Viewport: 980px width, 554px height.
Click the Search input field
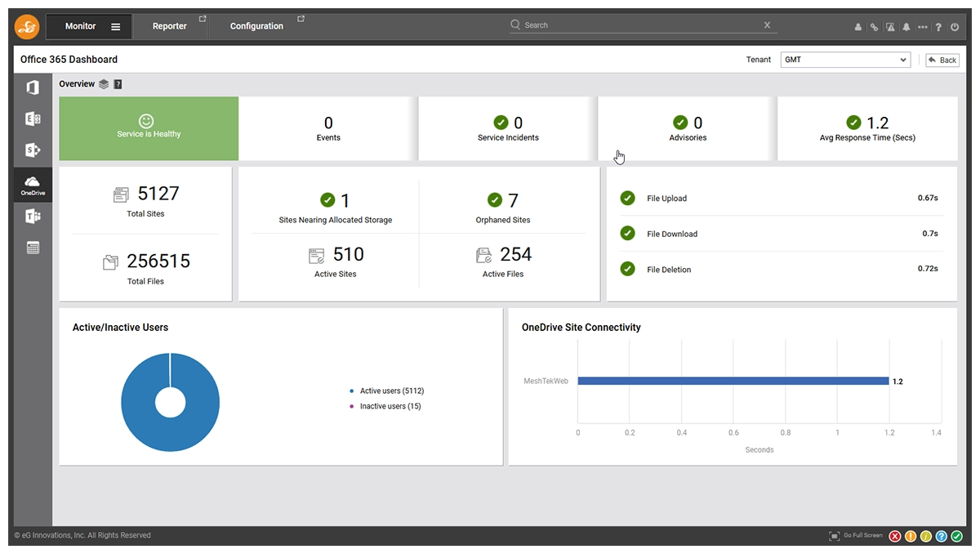point(641,25)
